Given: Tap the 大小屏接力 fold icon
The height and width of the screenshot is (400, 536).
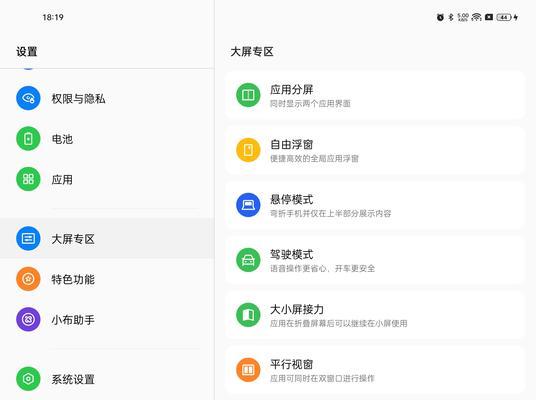Looking at the screenshot, I should tap(248, 315).
